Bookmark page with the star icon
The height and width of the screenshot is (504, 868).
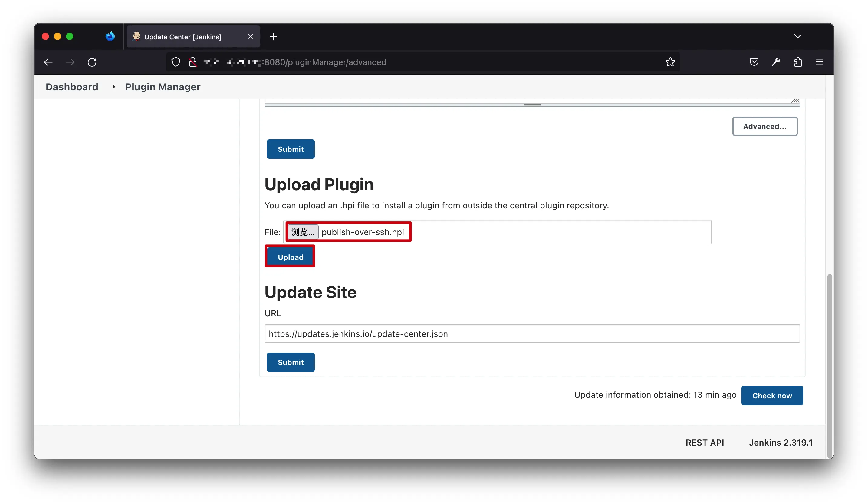point(670,62)
